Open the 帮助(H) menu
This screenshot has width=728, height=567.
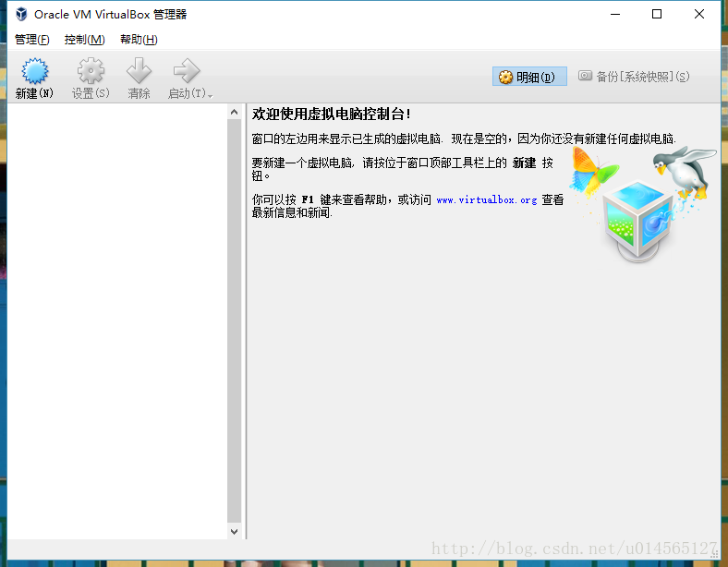point(139,40)
